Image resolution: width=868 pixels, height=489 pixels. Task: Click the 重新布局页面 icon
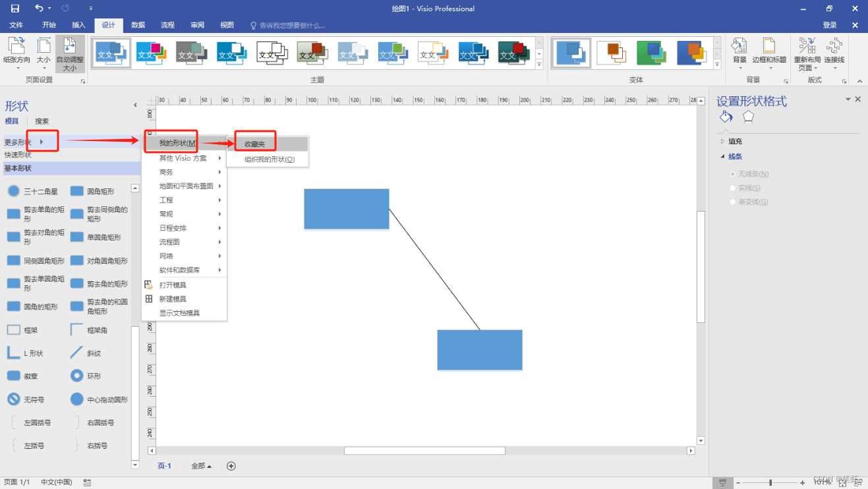tap(807, 53)
